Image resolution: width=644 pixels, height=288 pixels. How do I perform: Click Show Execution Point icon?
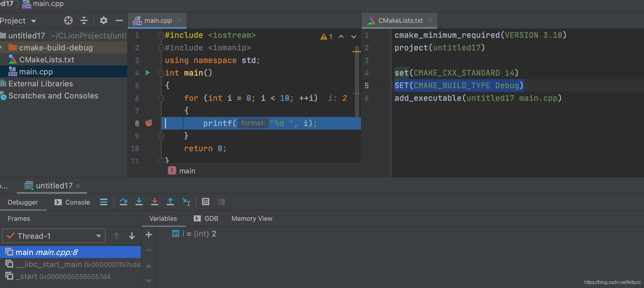pos(104,202)
